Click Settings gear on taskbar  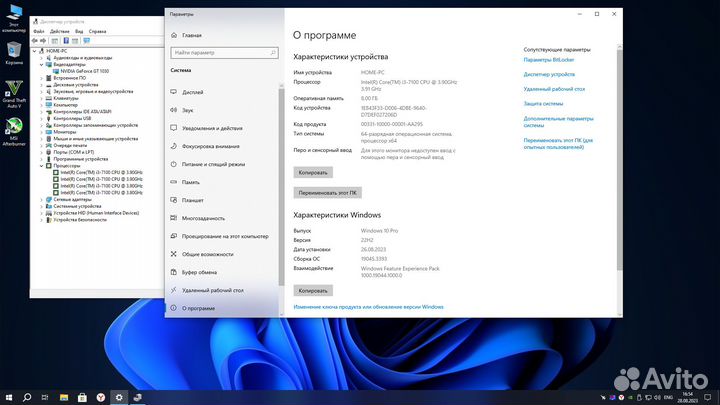pyautogui.click(x=119, y=397)
